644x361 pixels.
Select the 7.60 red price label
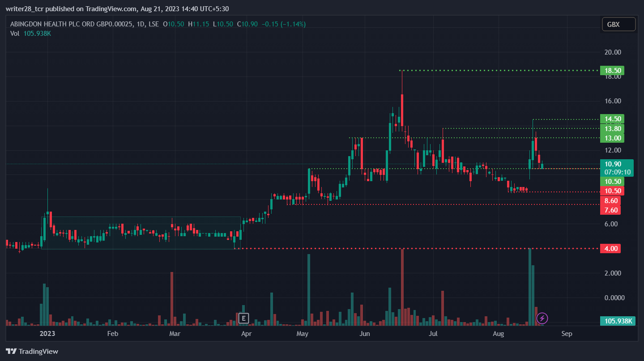coord(610,210)
